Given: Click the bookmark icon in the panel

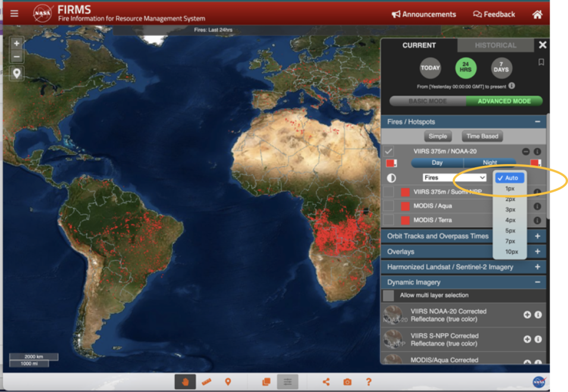Looking at the screenshot, I should 541,62.
